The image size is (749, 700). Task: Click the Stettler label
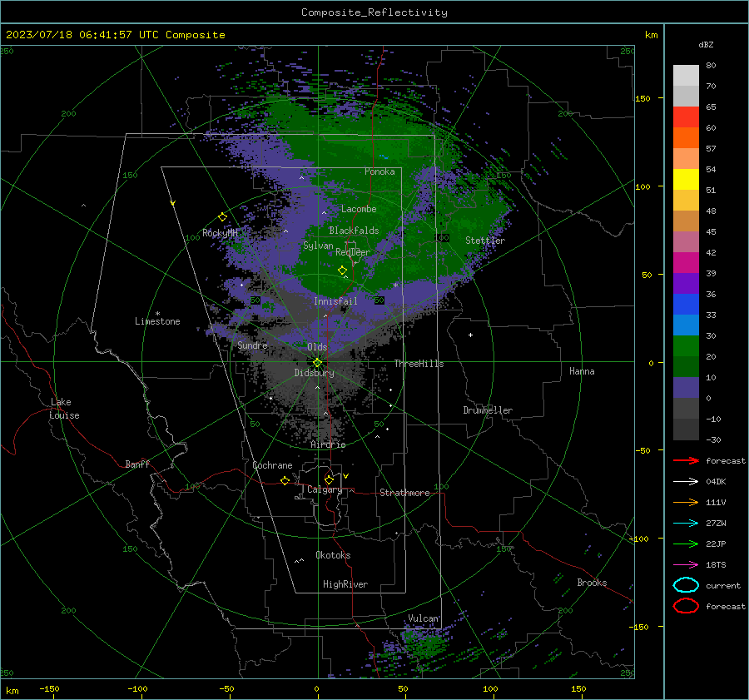click(x=485, y=241)
